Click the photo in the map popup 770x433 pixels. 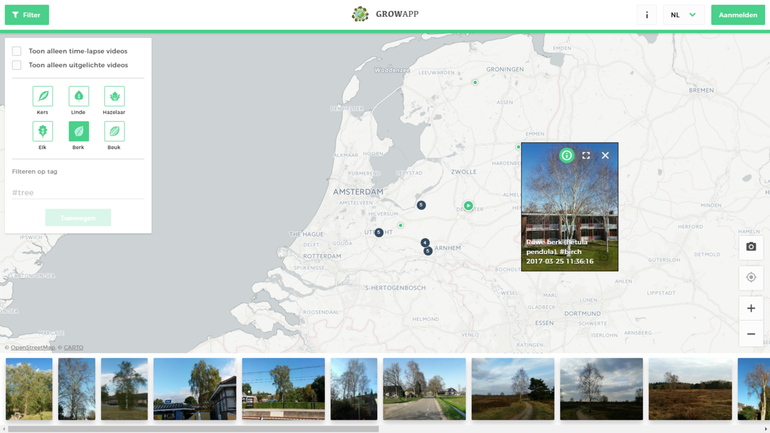click(x=570, y=207)
